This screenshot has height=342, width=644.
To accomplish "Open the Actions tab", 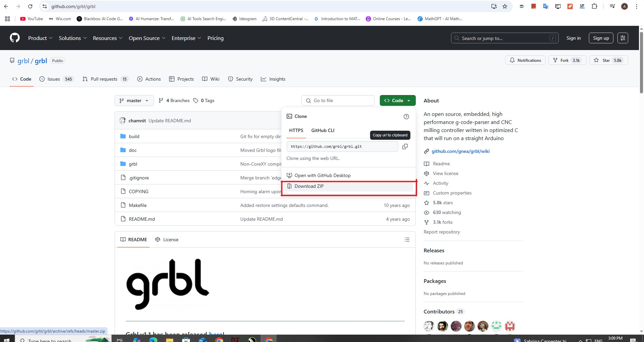I will pos(149,79).
